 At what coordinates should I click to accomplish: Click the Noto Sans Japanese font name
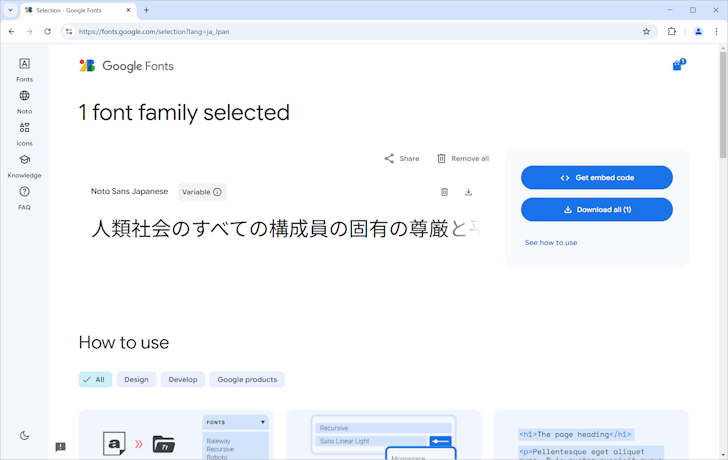(130, 191)
